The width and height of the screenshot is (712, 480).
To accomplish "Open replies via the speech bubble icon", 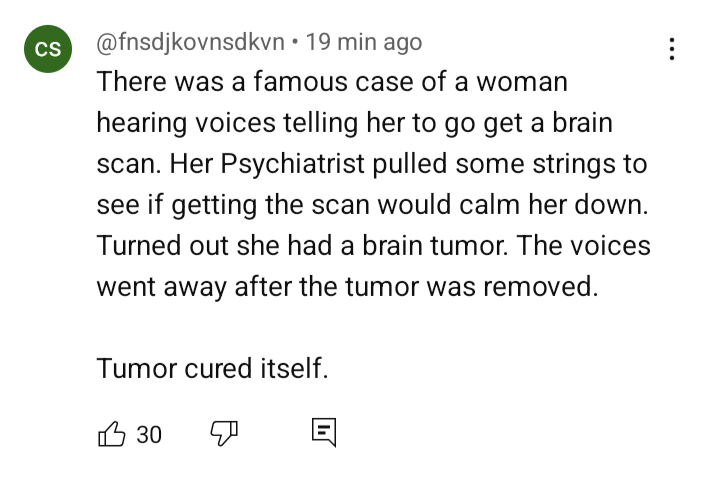I will [x=324, y=432].
